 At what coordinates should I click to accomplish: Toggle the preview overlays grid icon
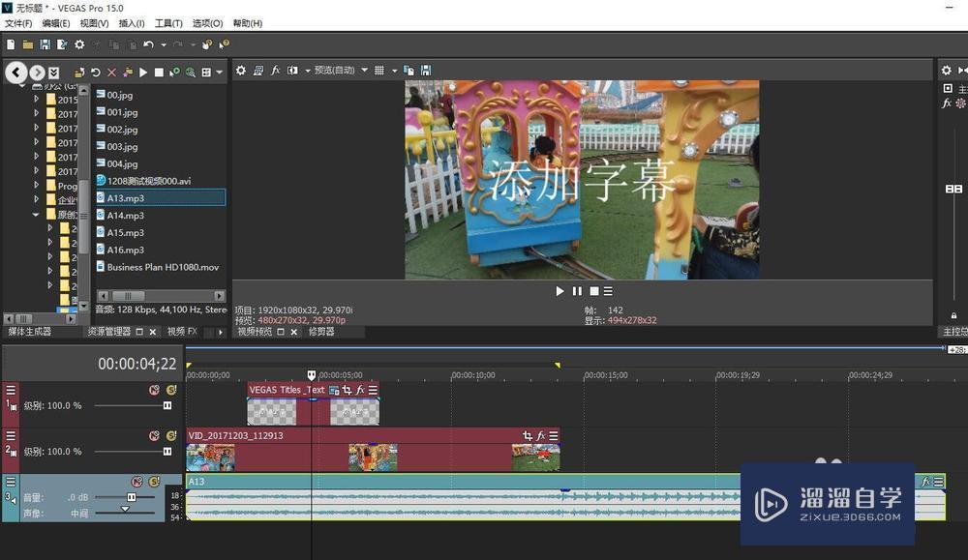pos(379,71)
